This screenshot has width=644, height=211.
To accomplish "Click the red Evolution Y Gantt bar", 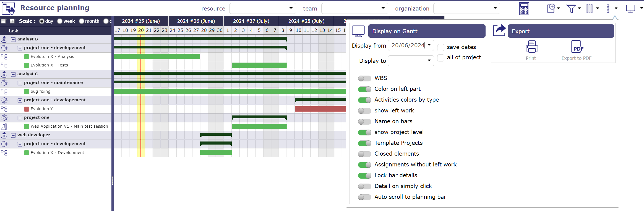I will click(320, 109).
